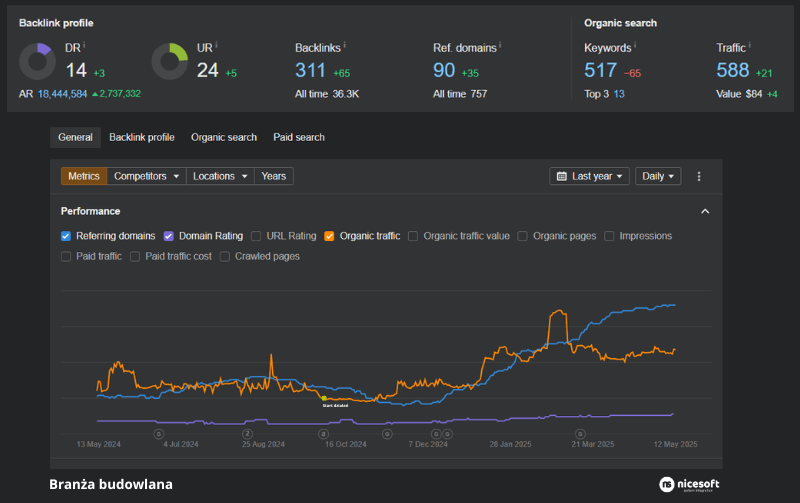Click the calendar icon in Last year
The height and width of the screenshot is (503, 800).
(x=562, y=176)
